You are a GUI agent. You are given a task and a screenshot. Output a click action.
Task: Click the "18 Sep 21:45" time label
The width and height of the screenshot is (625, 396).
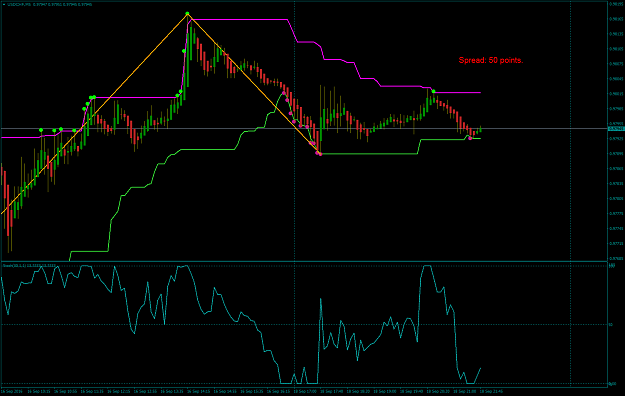(491, 392)
